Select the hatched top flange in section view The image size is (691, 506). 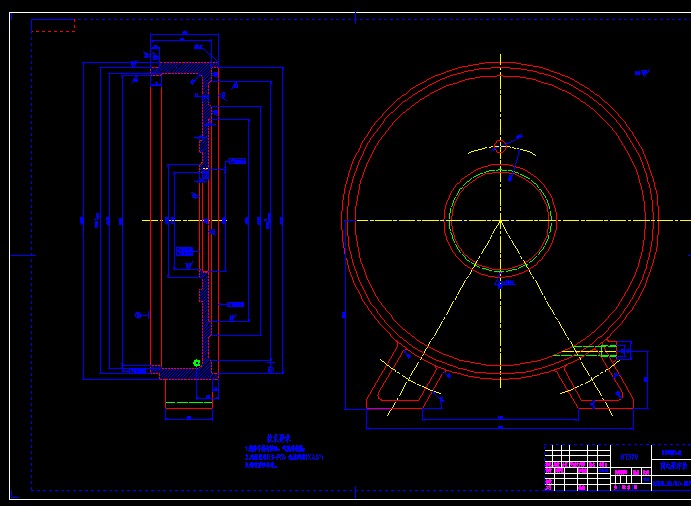click(185, 68)
